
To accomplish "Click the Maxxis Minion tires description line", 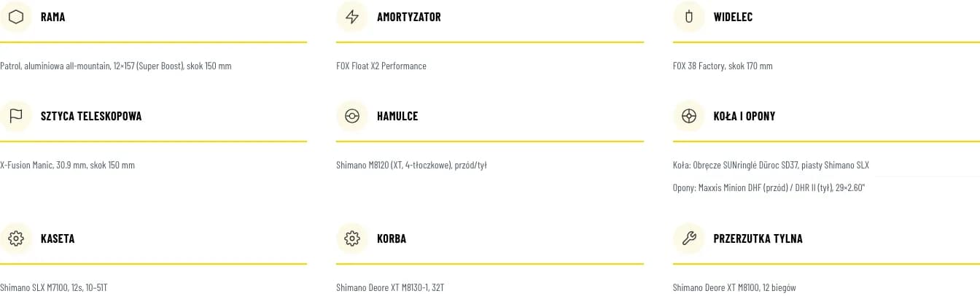I will 769,187.
